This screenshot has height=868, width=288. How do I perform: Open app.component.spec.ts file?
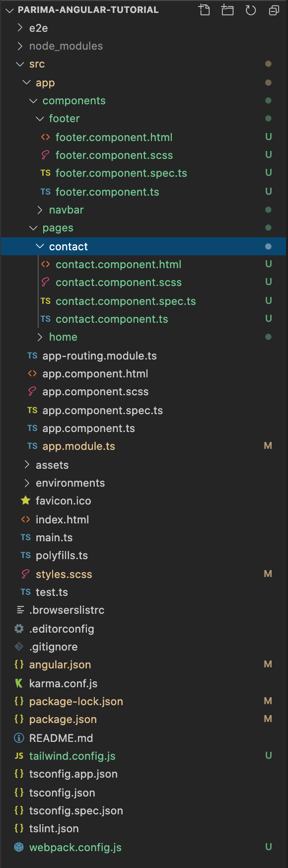coord(103,410)
